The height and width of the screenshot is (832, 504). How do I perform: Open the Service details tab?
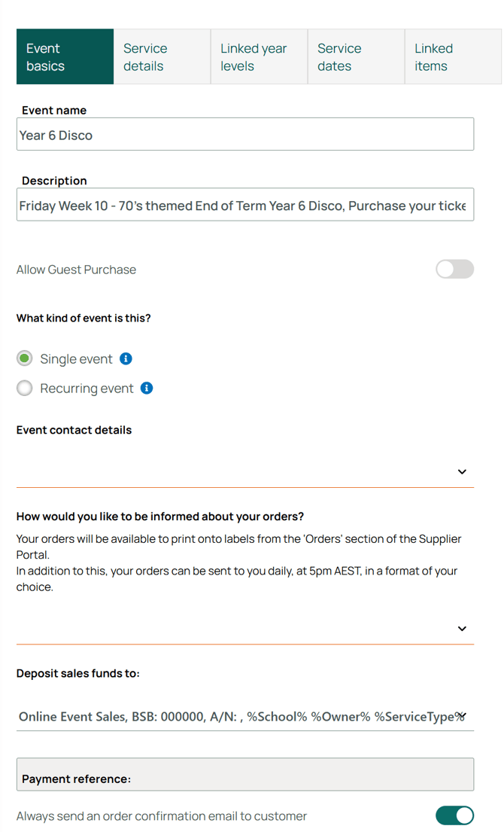162,57
